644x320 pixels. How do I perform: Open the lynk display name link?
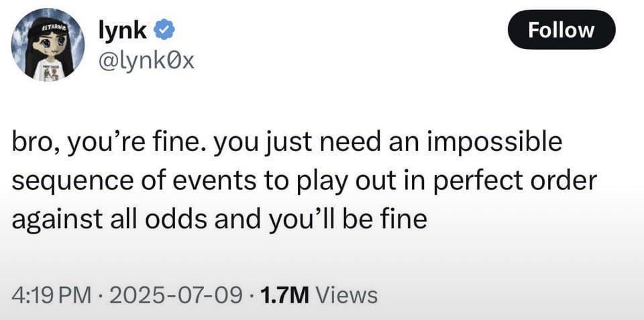(x=123, y=30)
